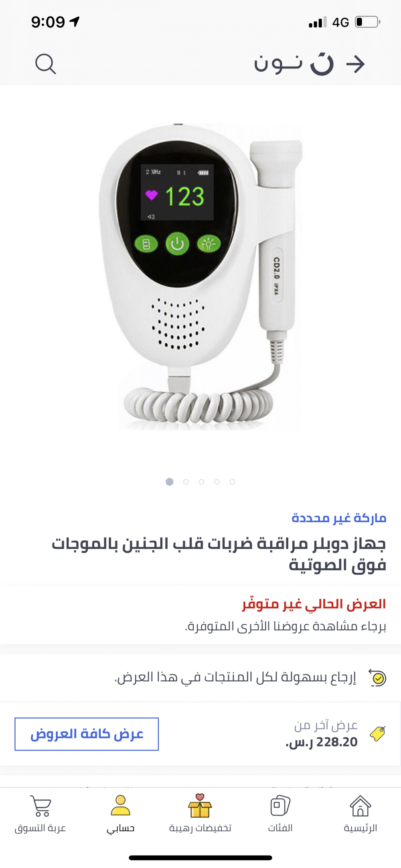Screen dimensions: 401x868
Task: Select fourth image carousel dot
Action: (217, 482)
